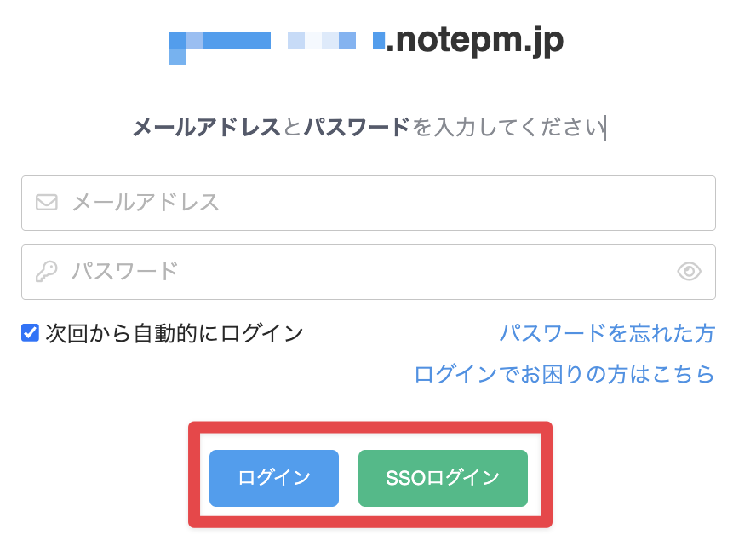Click the key icon in password field
This screenshot has width=756, height=535.
click(47, 272)
